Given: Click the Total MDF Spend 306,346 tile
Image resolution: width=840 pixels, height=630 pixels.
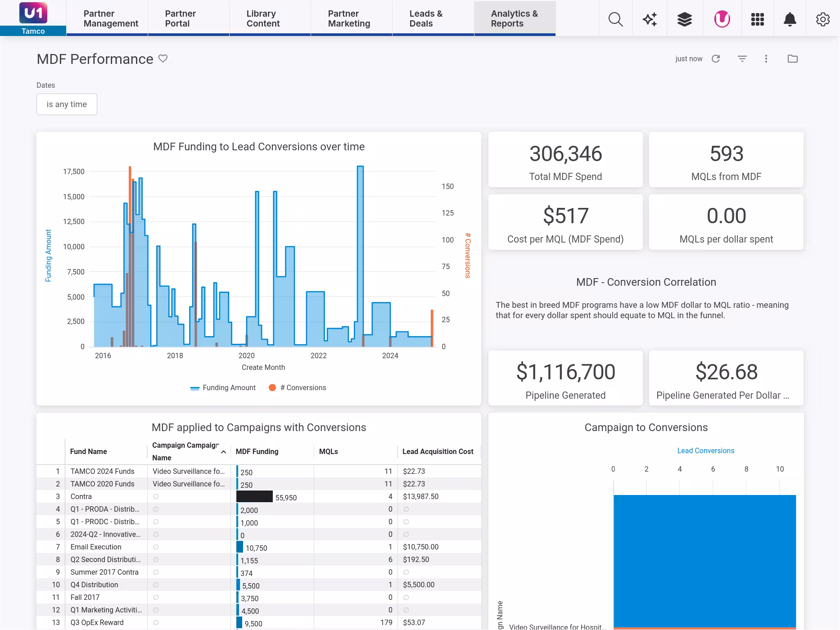Looking at the screenshot, I should point(565,160).
